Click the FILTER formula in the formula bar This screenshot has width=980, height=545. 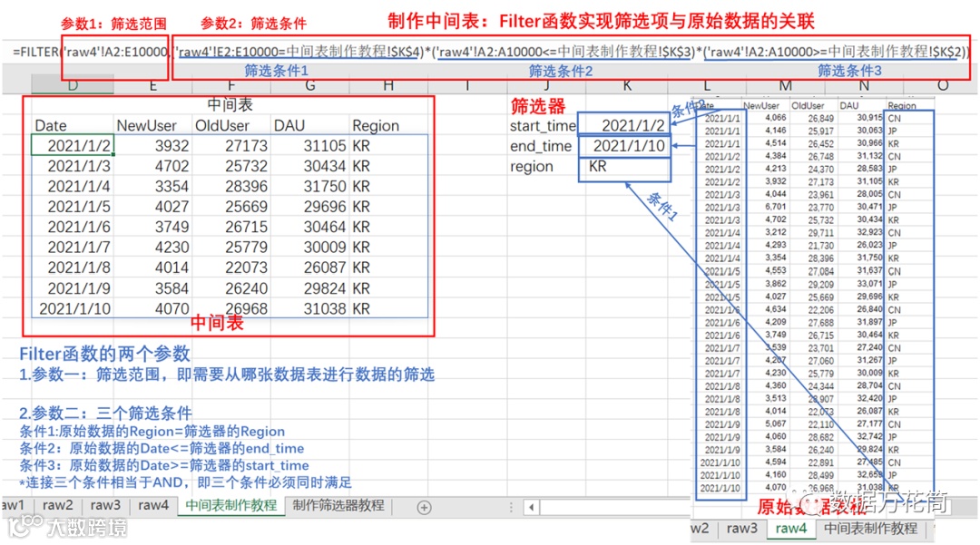pos(491,52)
